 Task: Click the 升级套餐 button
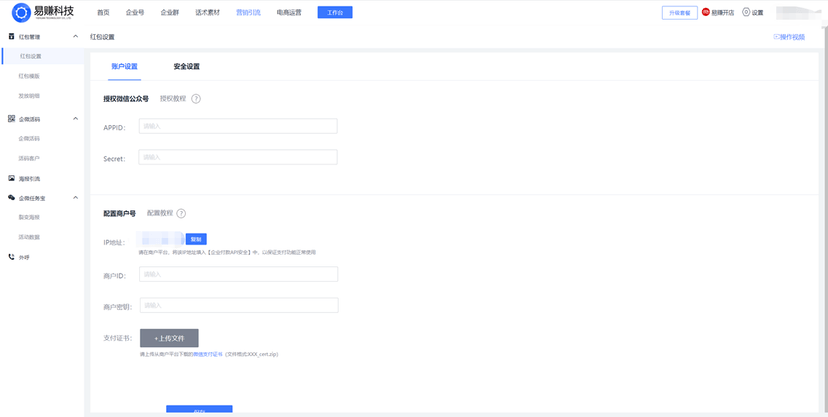[679, 13]
